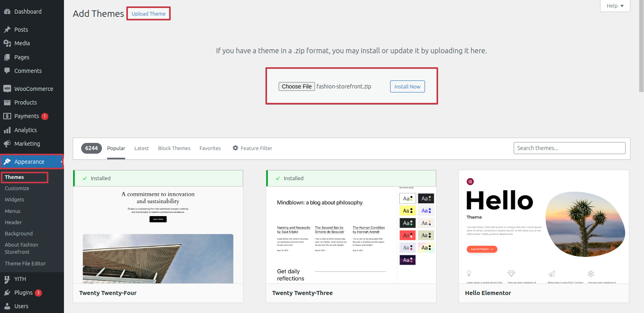Switch to the Block Themes tab

coord(174,148)
